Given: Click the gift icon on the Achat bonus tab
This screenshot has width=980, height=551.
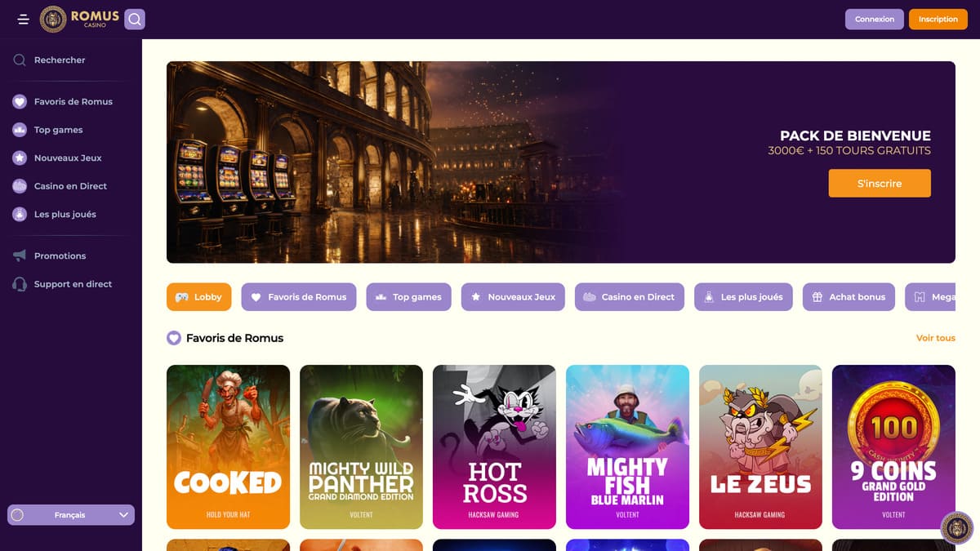Looking at the screenshot, I should coord(817,297).
